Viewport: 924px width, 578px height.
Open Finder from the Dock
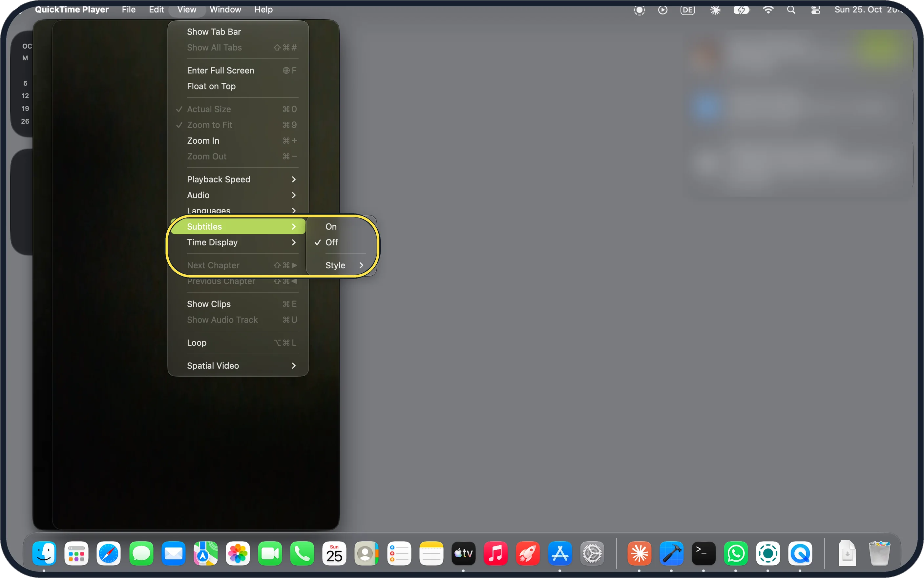coord(44,553)
